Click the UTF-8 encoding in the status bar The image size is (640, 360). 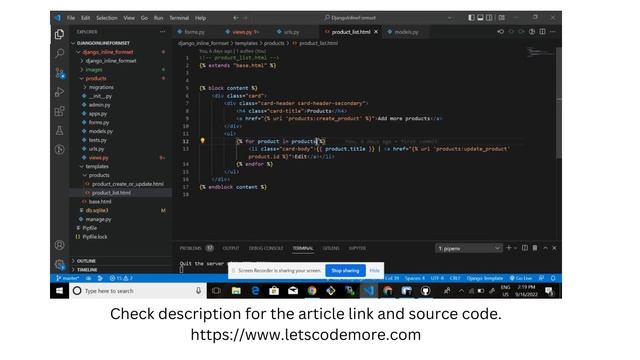pos(437,278)
